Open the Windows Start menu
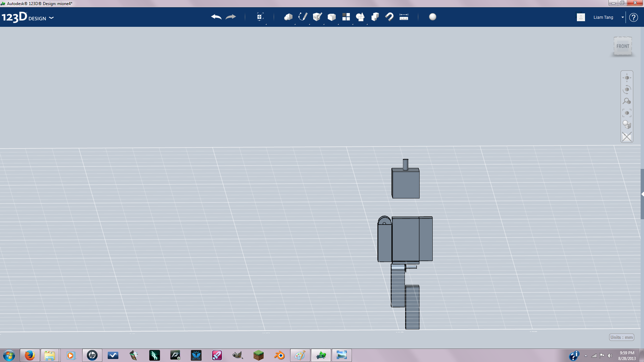Image resolution: width=644 pixels, height=362 pixels. pyautogui.click(x=9, y=355)
